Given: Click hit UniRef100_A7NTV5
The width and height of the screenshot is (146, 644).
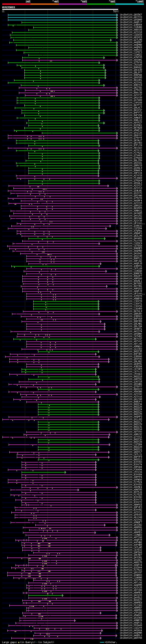Looking at the screenshot, I should pyautogui.click(x=131, y=58).
